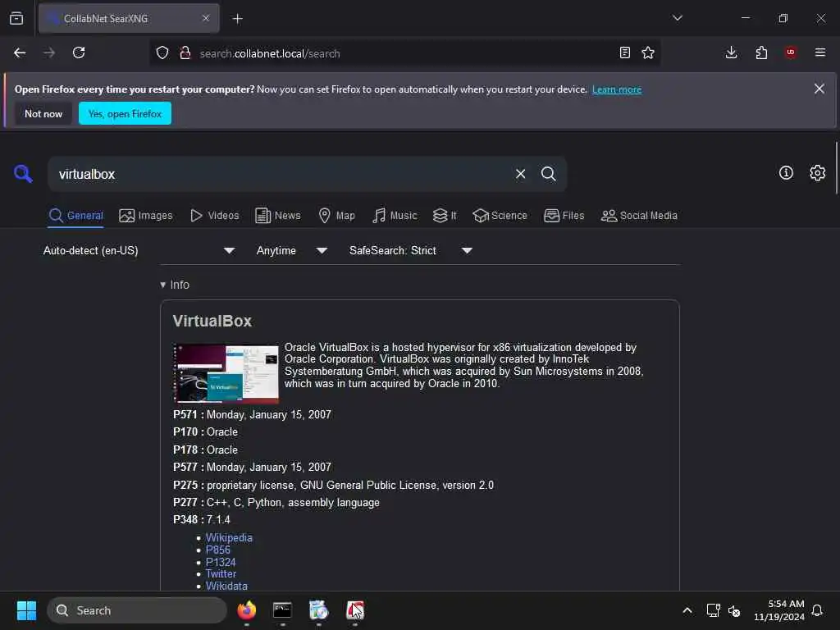This screenshot has height=630, width=840.
Task: Switch to the Music tab
Action: click(x=395, y=216)
